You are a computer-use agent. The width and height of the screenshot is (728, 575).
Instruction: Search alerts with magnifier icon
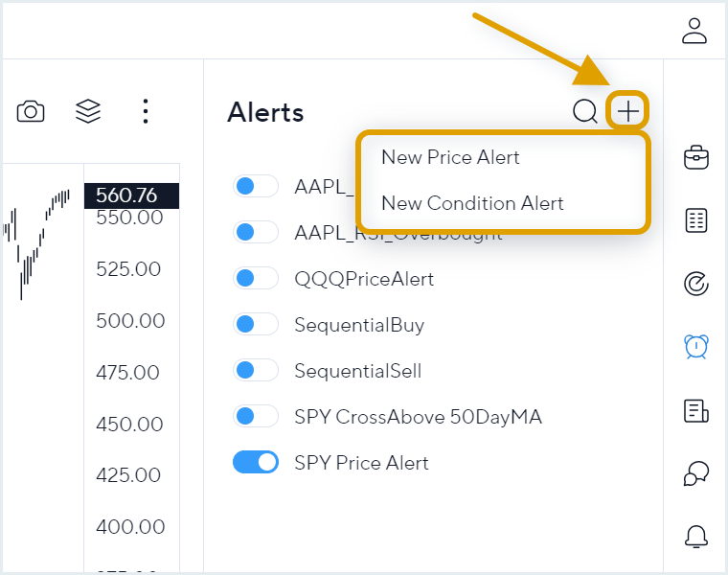tap(584, 111)
